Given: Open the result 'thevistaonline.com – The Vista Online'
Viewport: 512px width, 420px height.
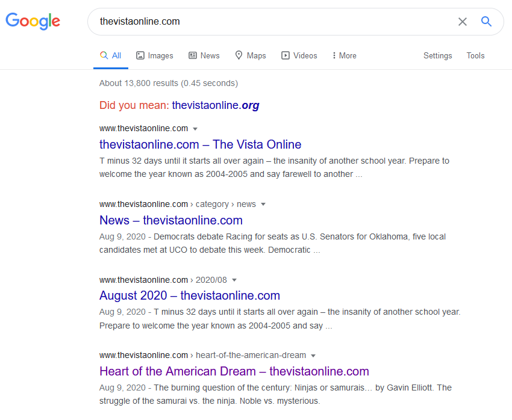Looking at the screenshot, I should coord(200,144).
